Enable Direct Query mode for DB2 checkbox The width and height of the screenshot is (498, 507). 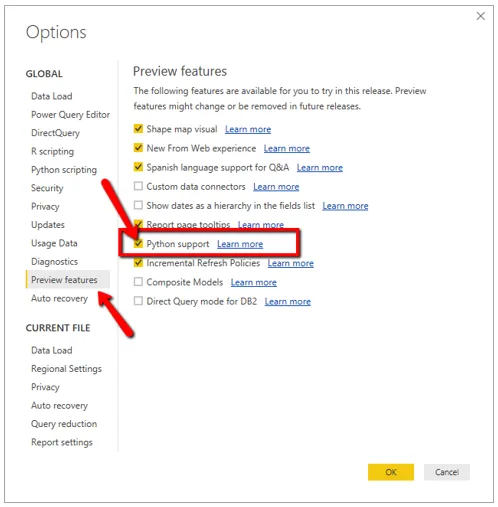pyautogui.click(x=138, y=301)
